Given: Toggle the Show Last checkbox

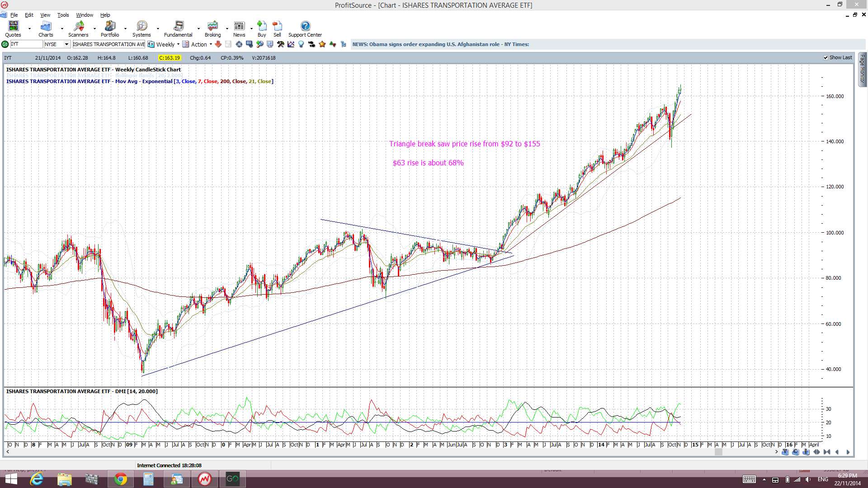Looking at the screenshot, I should [826, 58].
